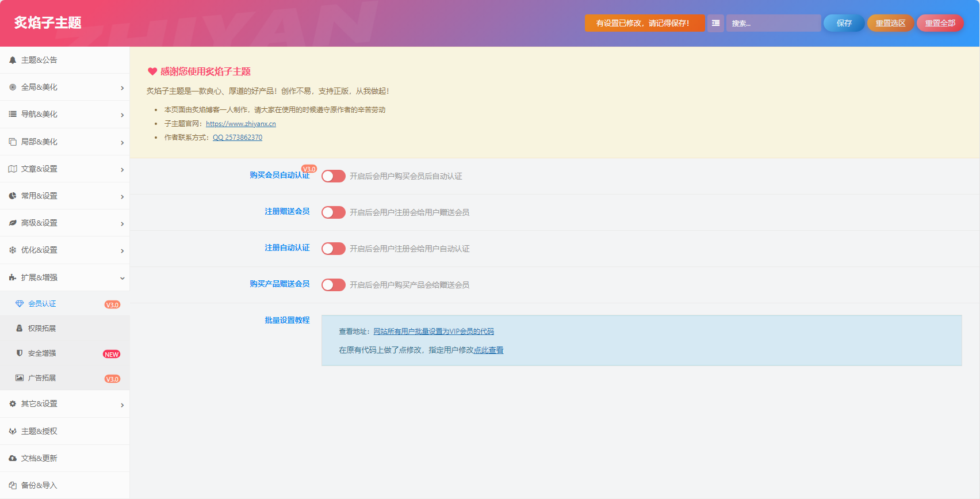Click the bell icon beside 主题&公告
The height and width of the screenshot is (499, 980).
pyautogui.click(x=13, y=60)
